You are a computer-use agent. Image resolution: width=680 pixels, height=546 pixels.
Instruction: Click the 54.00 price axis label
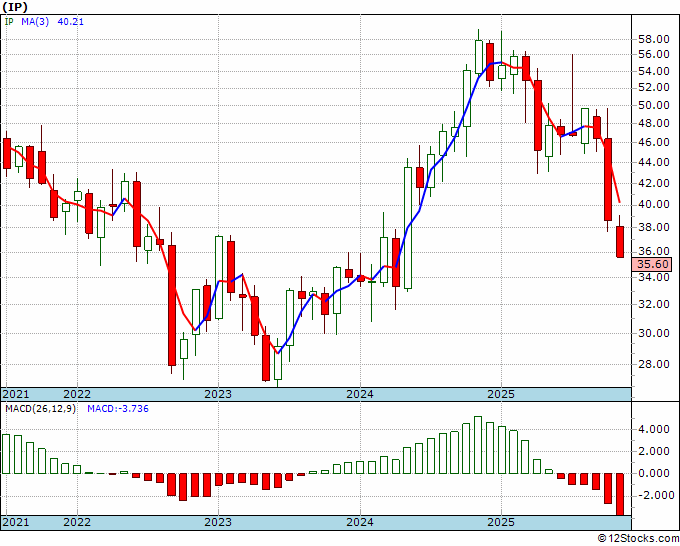point(654,71)
